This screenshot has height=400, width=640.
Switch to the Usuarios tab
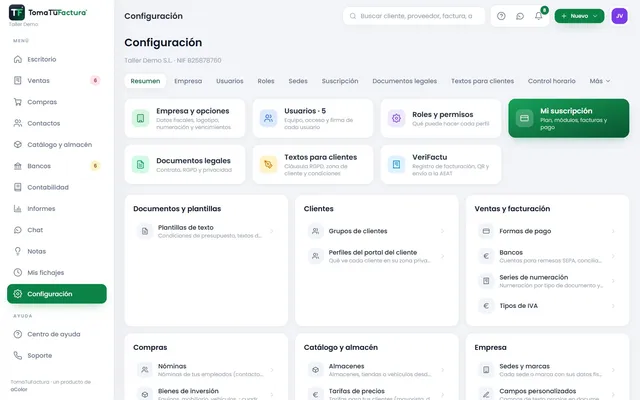229,81
